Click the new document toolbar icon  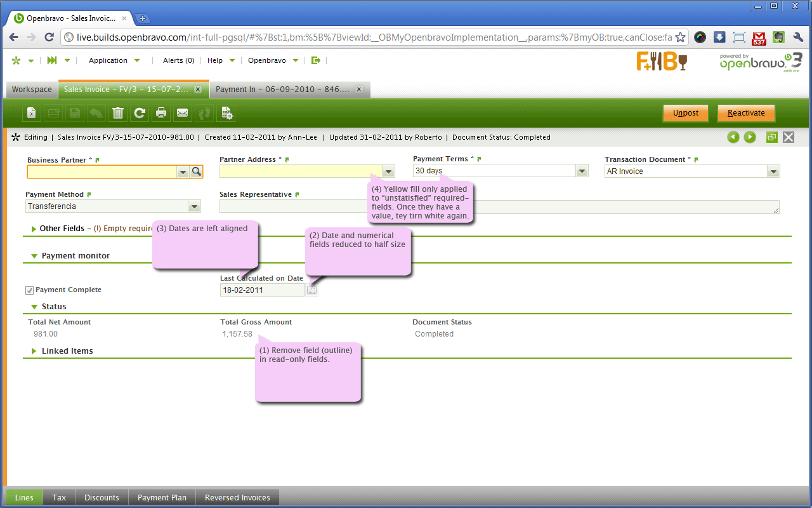click(31, 113)
